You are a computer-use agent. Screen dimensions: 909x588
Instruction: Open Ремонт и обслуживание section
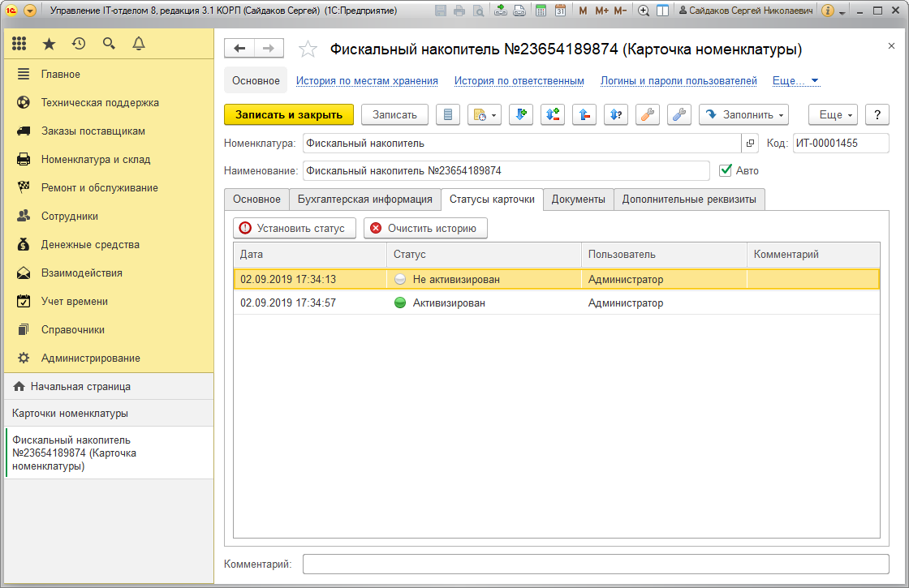tap(109, 187)
